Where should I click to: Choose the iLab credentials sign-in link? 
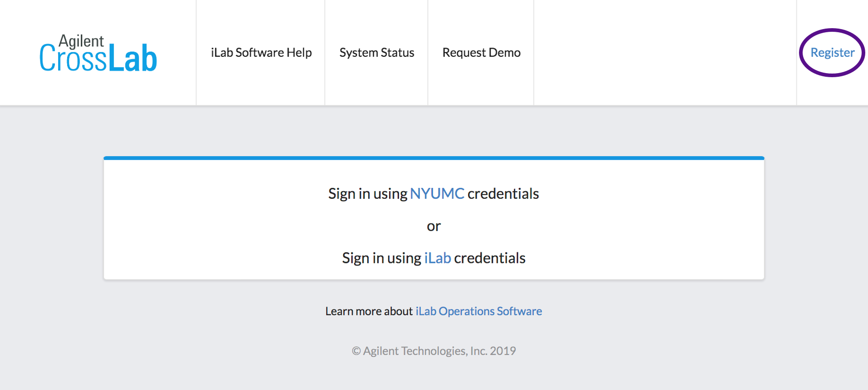[437, 258]
